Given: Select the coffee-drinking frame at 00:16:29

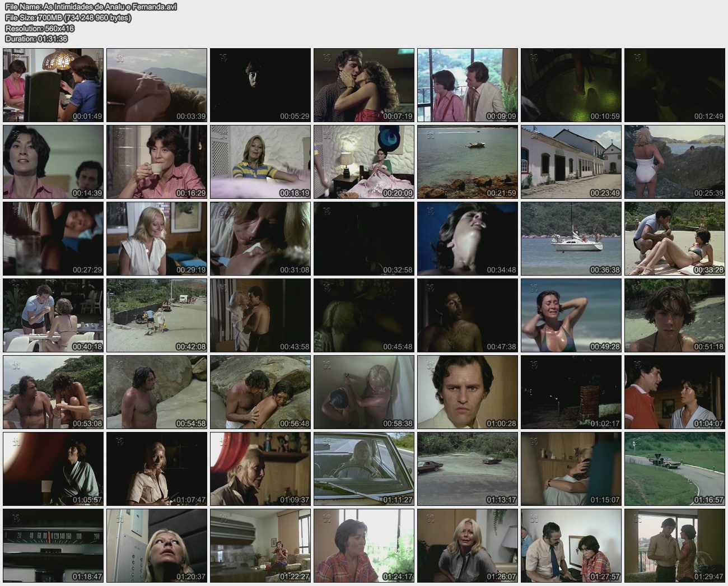Looking at the screenshot, I should [x=157, y=162].
